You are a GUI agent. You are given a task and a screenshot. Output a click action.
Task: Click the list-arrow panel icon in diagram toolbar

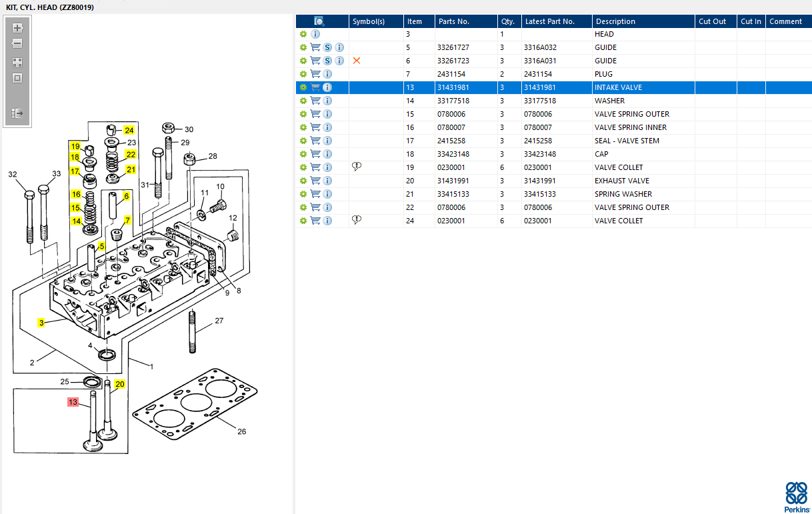click(x=17, y=113)
